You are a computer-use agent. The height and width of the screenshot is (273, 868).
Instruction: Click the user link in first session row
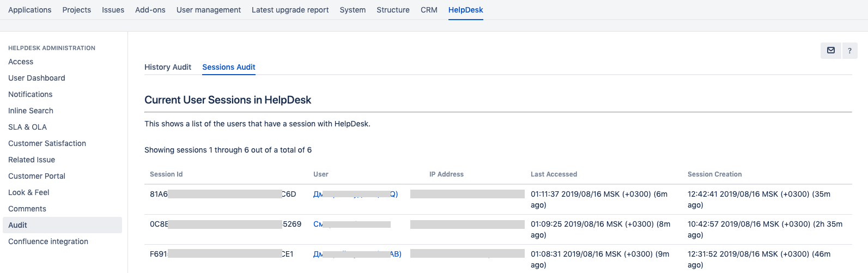point(355,194)
